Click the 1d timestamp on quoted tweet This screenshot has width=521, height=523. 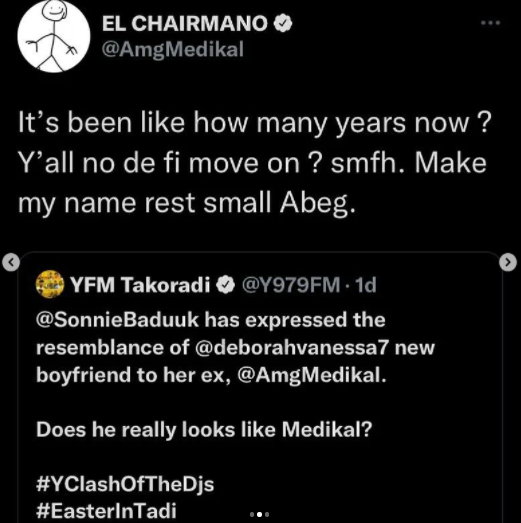tap(366, 285)
